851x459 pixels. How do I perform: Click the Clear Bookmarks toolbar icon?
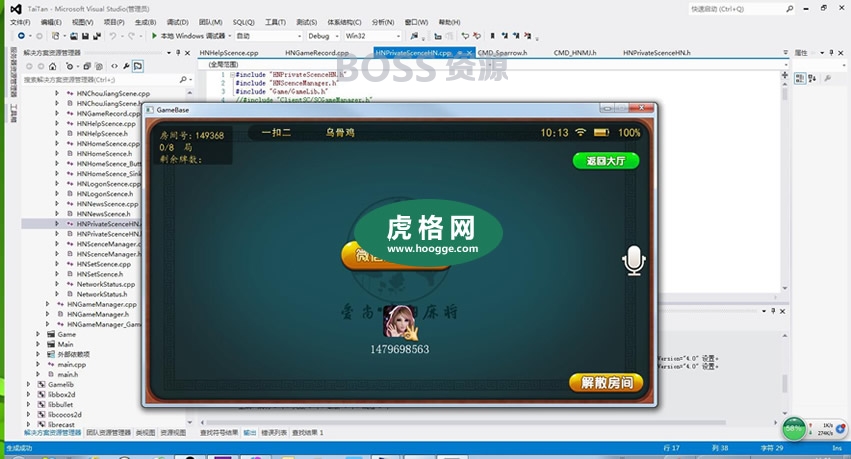pyautogui.click(x=528, y=36)
